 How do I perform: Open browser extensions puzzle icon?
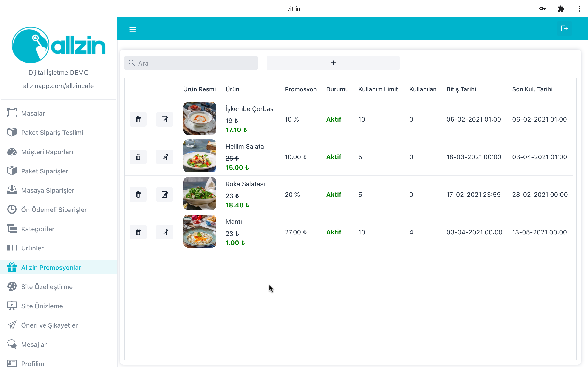561,9
